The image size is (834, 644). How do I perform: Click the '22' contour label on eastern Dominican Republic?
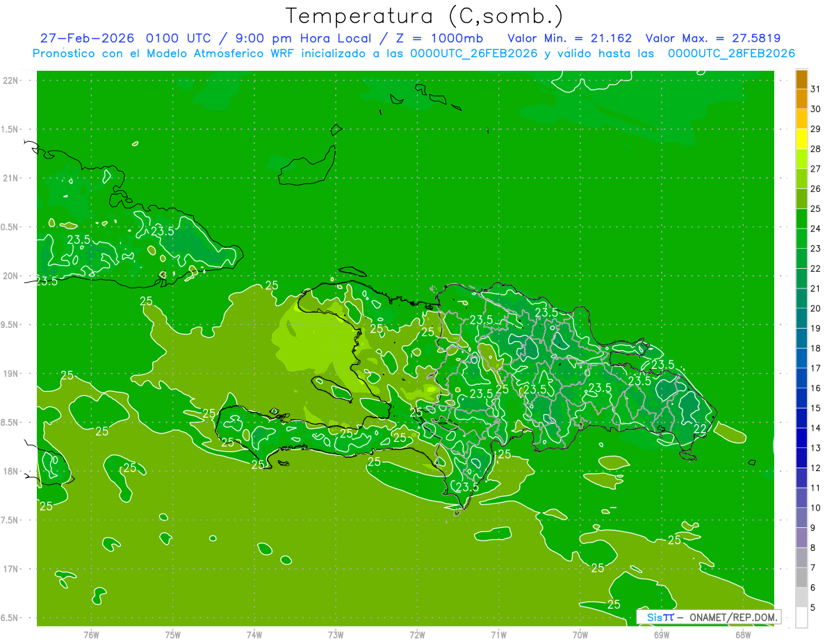click(x=701, y=429)
